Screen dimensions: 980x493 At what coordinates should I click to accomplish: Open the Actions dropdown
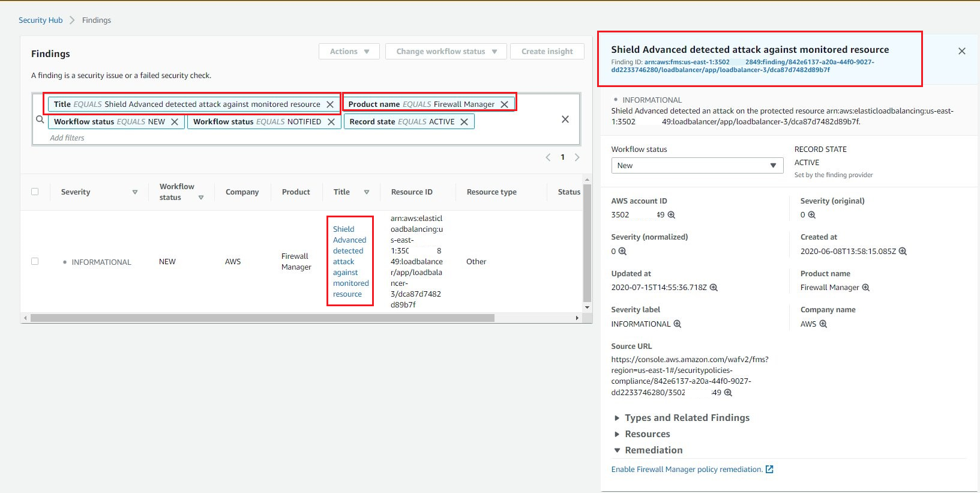pos(349,52)
